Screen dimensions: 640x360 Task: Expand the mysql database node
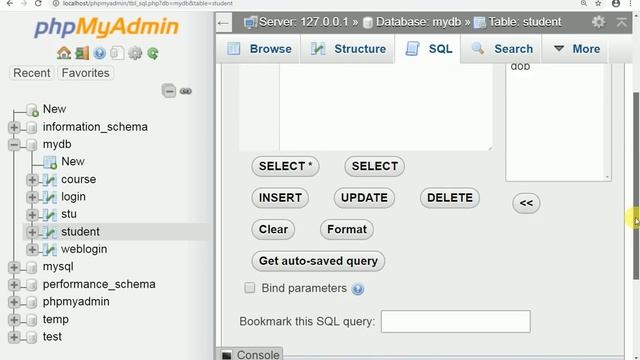(x=14, y=267)
